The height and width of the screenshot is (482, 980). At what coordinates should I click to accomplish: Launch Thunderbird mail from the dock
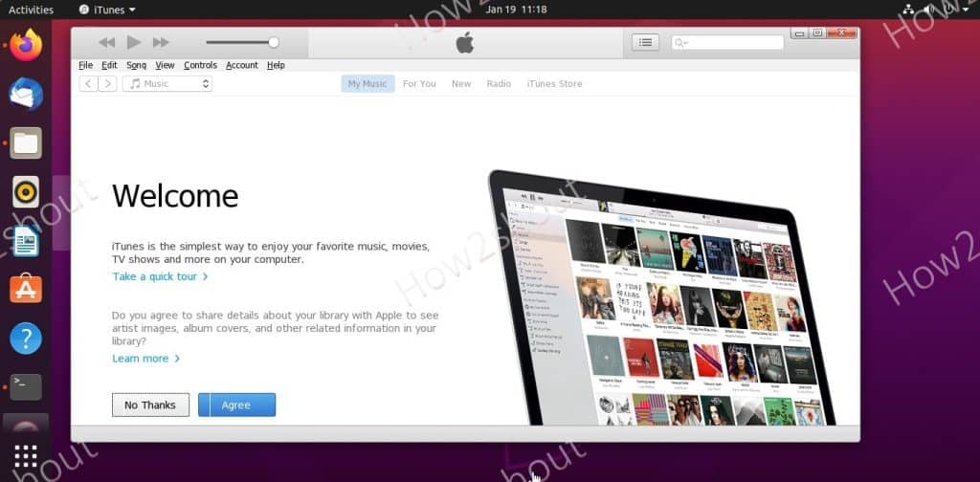click(x=26, y=94)
